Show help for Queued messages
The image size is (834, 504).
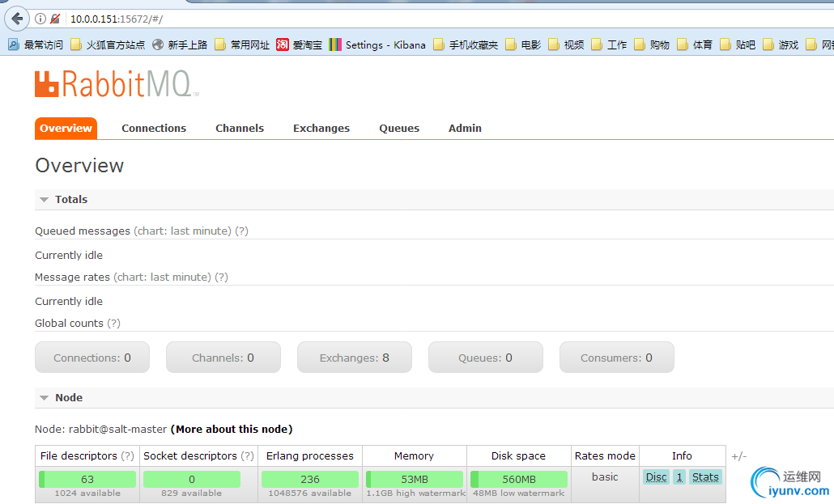(x=241, y=231)
